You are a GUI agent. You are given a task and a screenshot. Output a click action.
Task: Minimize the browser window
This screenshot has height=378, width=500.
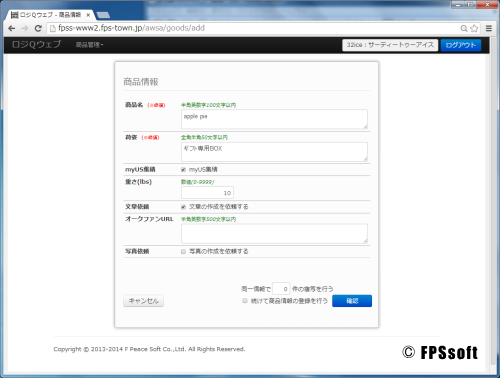458,5
